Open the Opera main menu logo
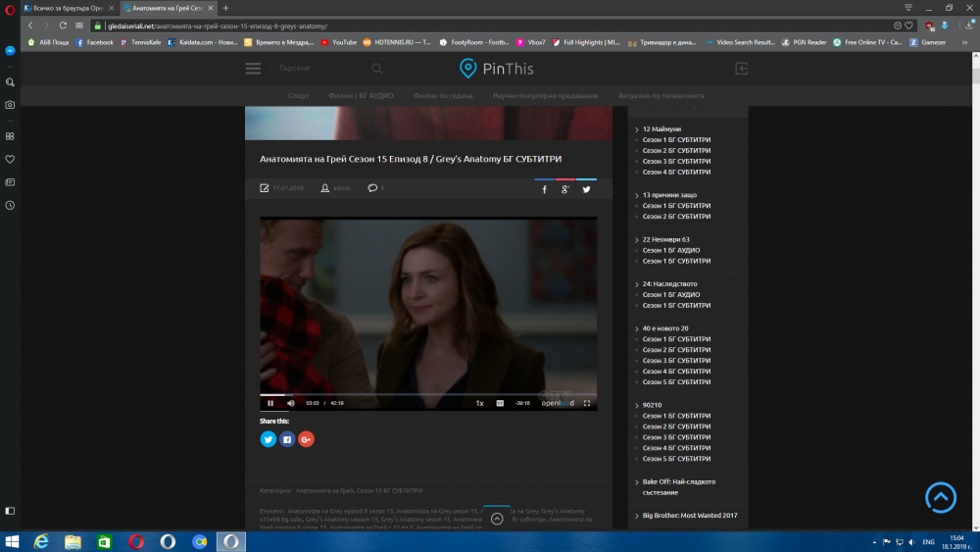This screenshot has height=552, width=980. (10, 10)
